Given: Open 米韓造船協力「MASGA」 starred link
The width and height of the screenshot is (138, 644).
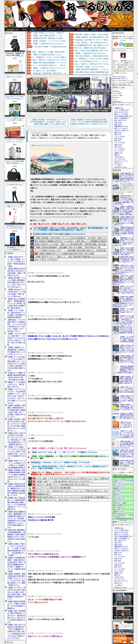Looking at the screenshot, I should tap(60, 462).
